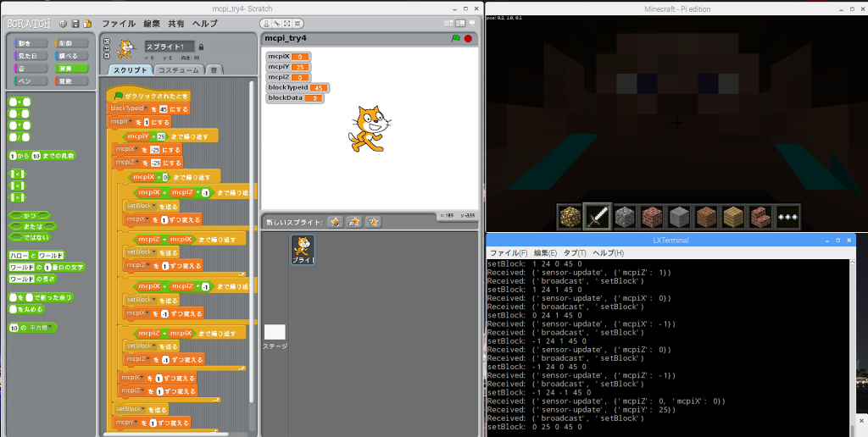The height and width of the screenshot is (437, 868).
Task: Select first Minecraft hotbar slot
Action: 570,217
